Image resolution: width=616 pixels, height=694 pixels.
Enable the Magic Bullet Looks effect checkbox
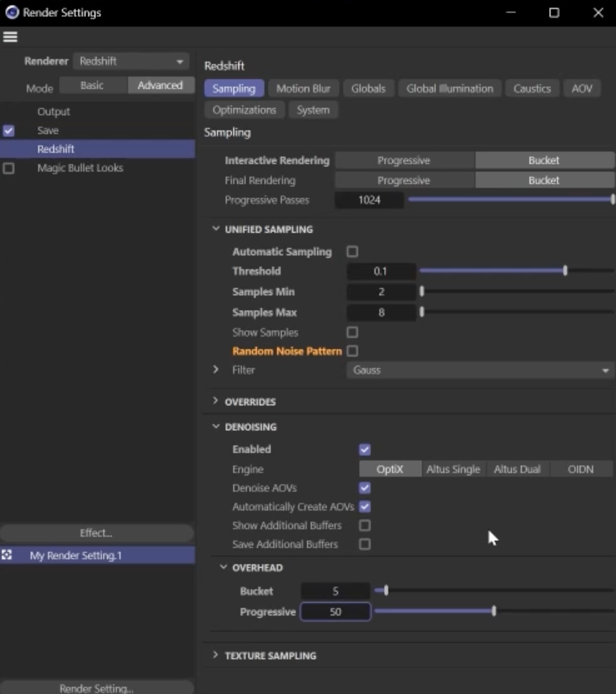point(9,168)
